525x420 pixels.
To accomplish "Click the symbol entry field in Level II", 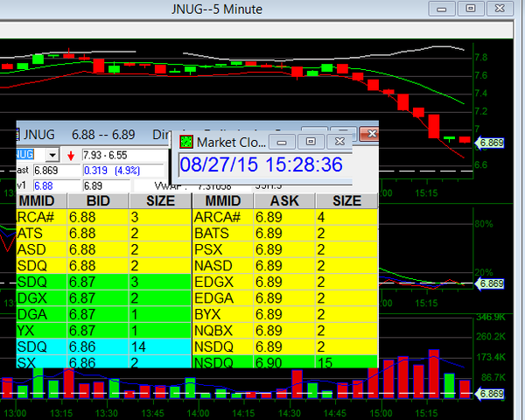I will click(x=30, y=155).
